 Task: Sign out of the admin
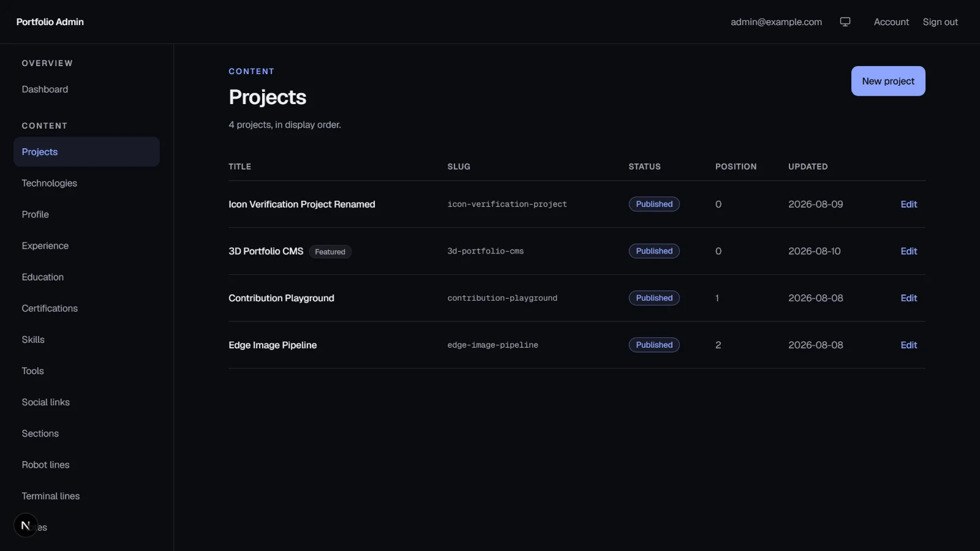click(x=940, y=22)
